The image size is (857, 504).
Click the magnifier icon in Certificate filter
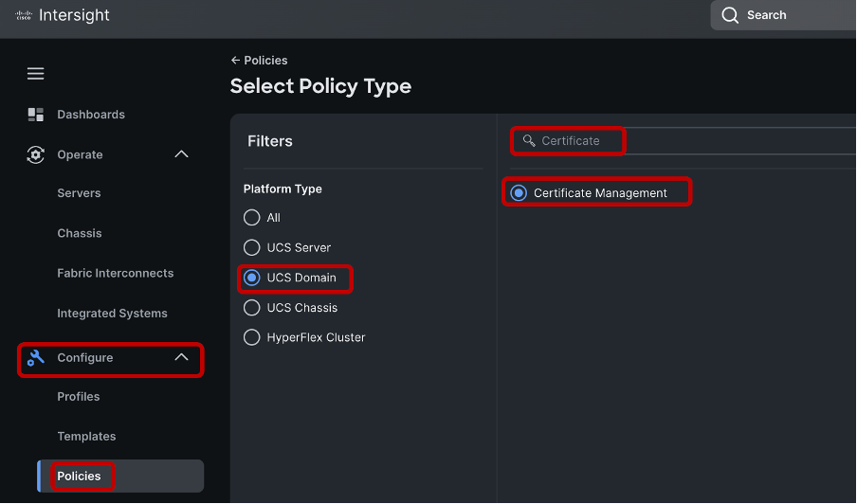[x=529, y=140]
